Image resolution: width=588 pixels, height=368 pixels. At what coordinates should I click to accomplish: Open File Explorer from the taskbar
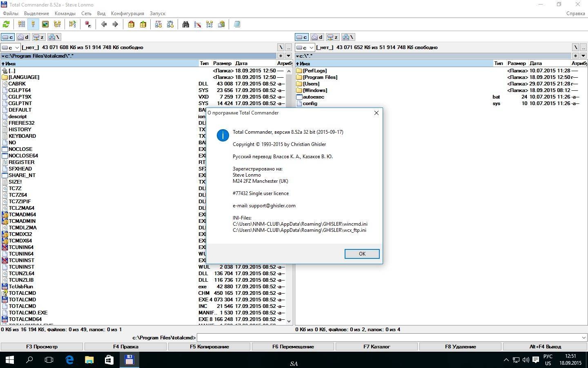click(x=89, y=360)
